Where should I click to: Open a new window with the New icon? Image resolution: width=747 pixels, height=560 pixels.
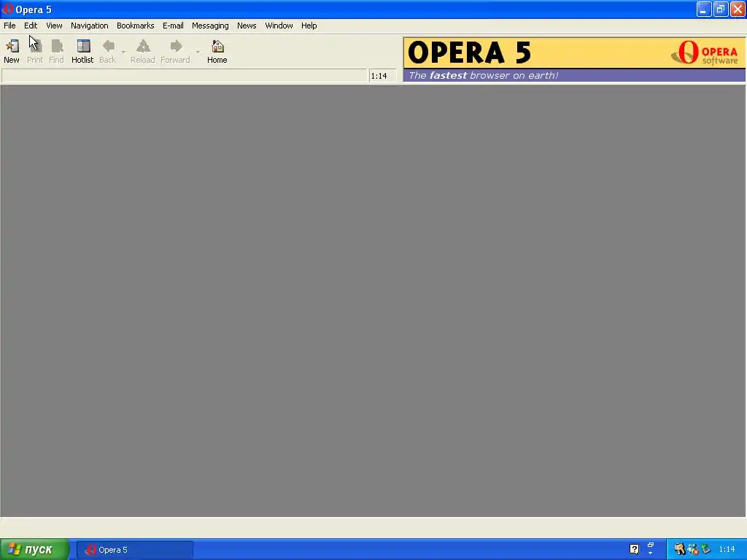[x=12, y=51]
